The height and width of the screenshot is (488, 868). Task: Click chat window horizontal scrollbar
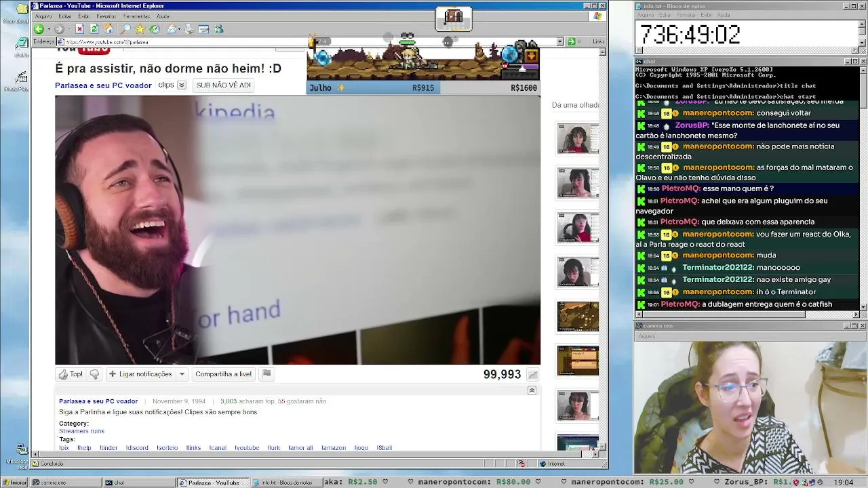click(747, 314)
